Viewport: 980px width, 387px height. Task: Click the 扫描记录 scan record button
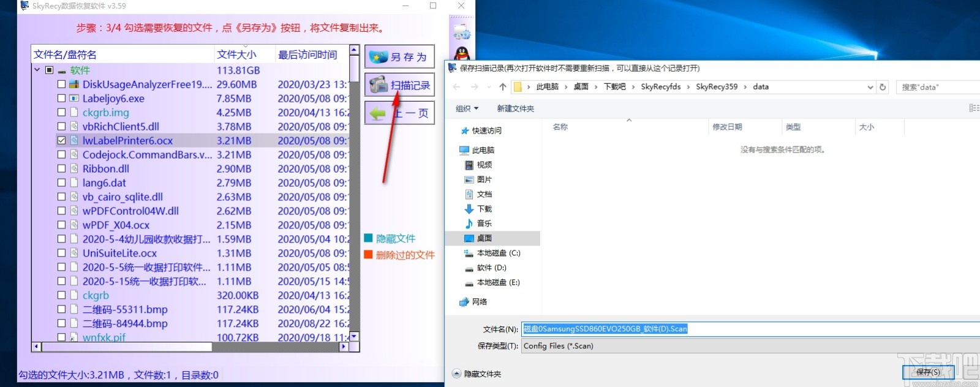tap(399, 85)
